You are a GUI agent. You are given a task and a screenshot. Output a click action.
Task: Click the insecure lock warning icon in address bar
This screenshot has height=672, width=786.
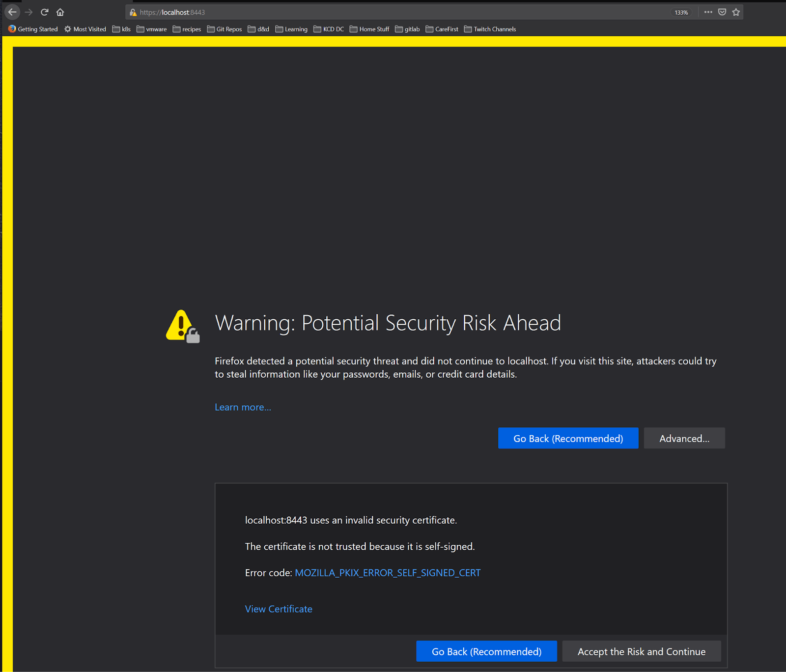(133, 12)
